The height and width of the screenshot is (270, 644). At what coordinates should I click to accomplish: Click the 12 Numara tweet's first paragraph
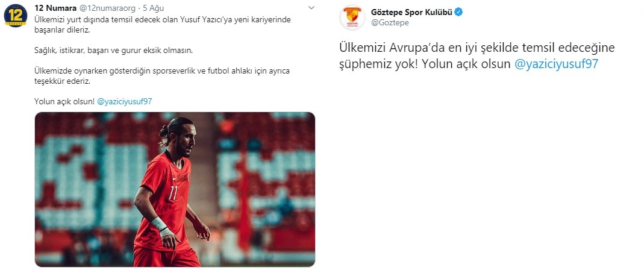[x=163, y=25]
